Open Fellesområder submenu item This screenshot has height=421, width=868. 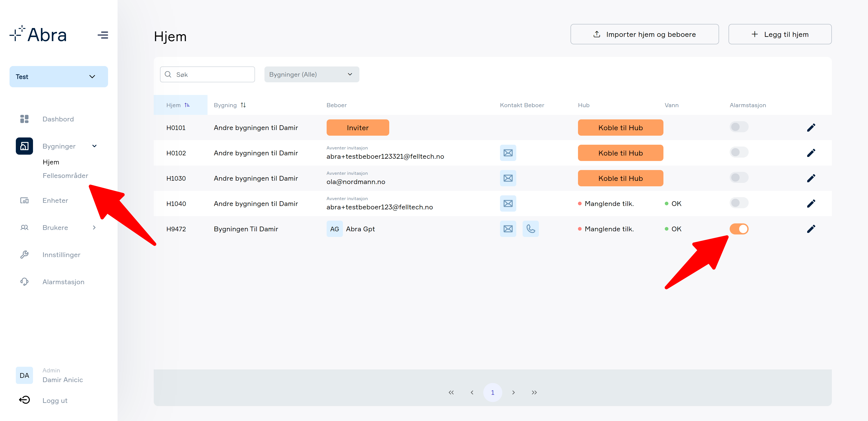[x=65, y=176]
